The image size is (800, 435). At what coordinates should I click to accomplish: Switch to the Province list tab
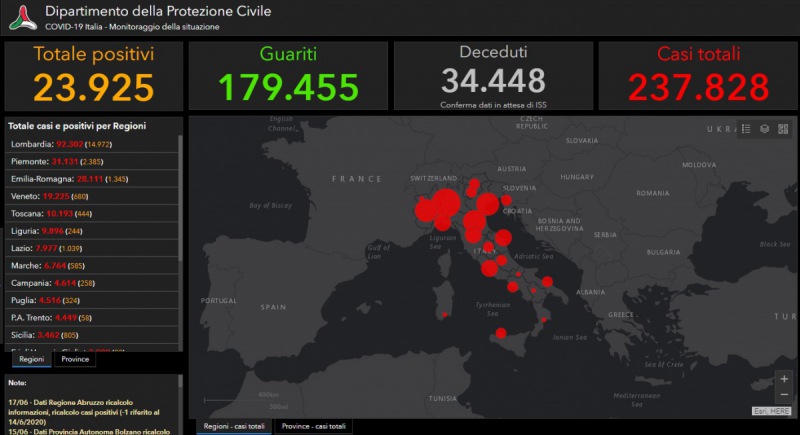click(x=75, y=359)
